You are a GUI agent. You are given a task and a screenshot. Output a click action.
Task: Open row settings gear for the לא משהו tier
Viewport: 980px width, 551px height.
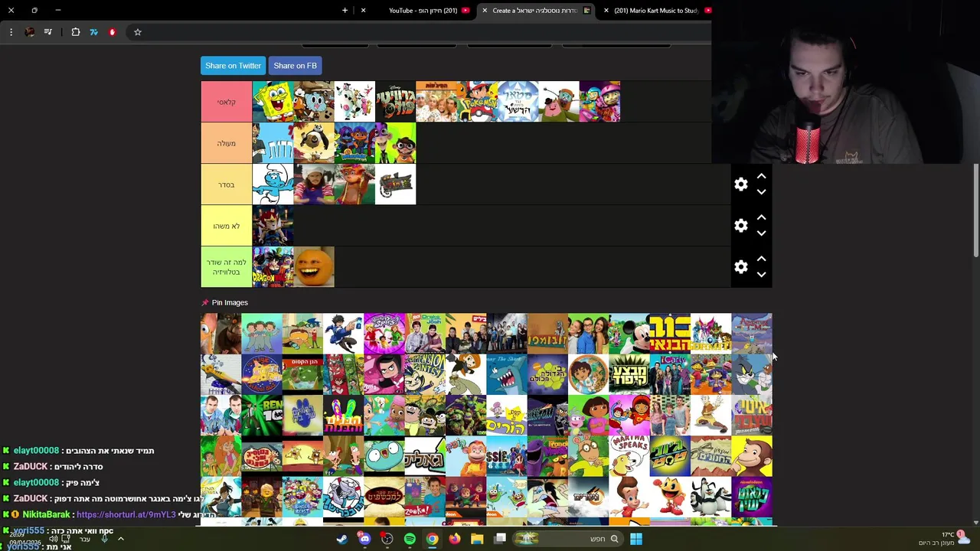pyautogui.click(x=741, y=226)
